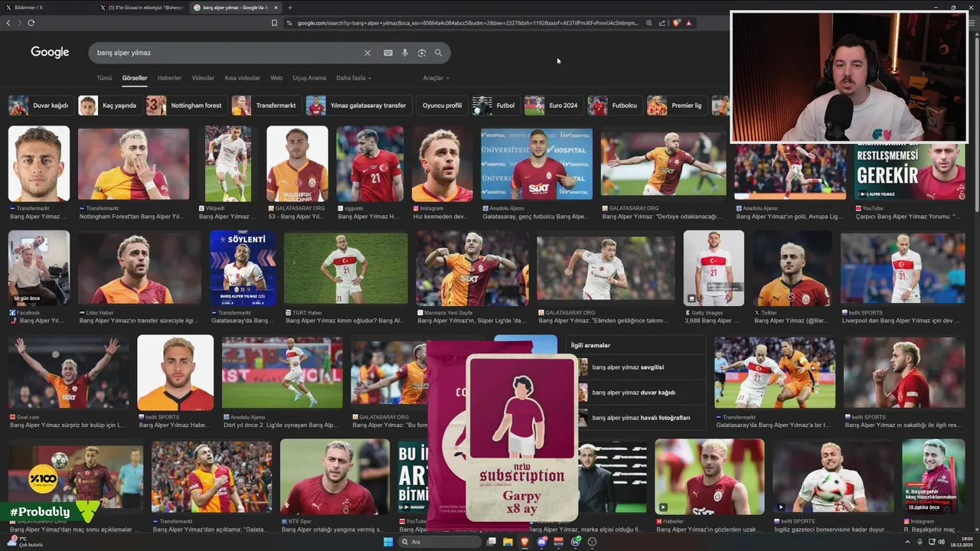Select Yılmaz galatasaray transfer chip
Viewport: 980px width, 551px height.
pyautogui.click(x=358, y=106)
